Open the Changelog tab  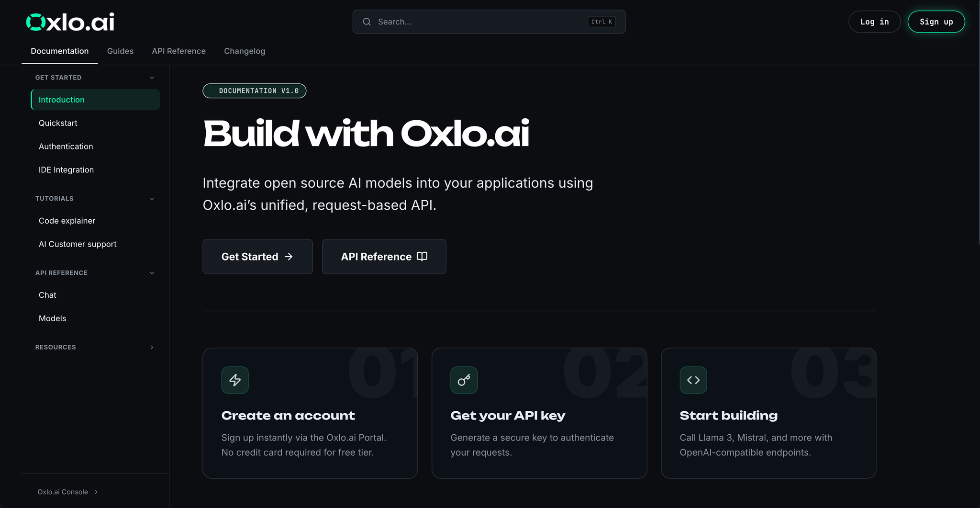pyautogui.click(x=245, y=51)
